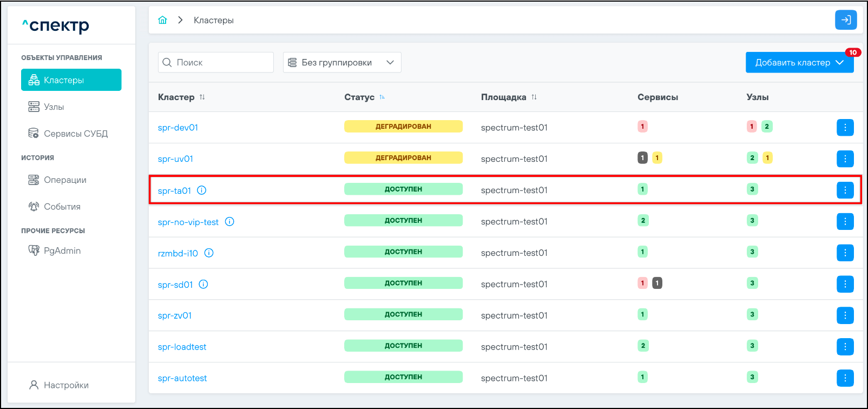
Task: Open the spr-zv01 cluster link
Action: pos(175,315)
